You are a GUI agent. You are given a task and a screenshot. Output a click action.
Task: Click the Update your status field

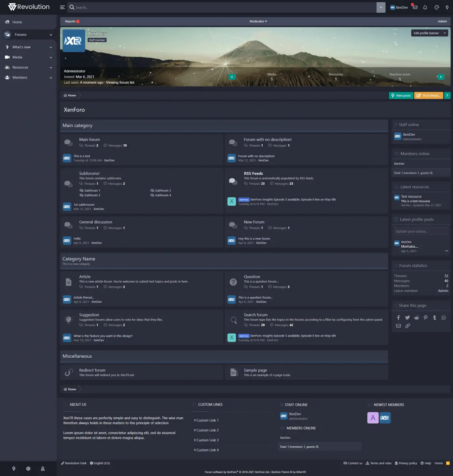tap(420, 231)
